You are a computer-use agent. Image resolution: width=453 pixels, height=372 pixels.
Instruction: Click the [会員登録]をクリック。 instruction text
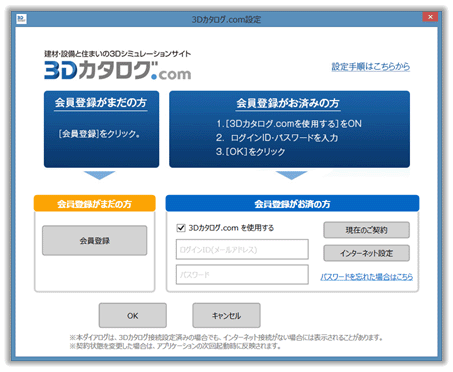click(x=99, y=134)
